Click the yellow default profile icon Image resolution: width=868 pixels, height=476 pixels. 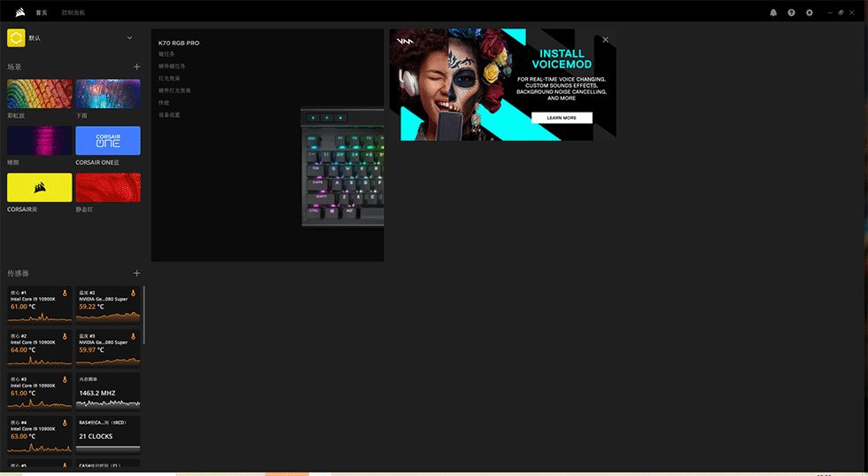pyautogui.click(x=16, y=38)
